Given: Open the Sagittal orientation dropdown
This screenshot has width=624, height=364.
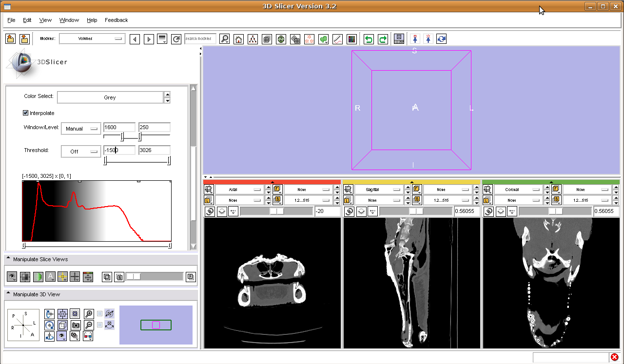Looking at the screenshot, I should (x=379, y=189).
